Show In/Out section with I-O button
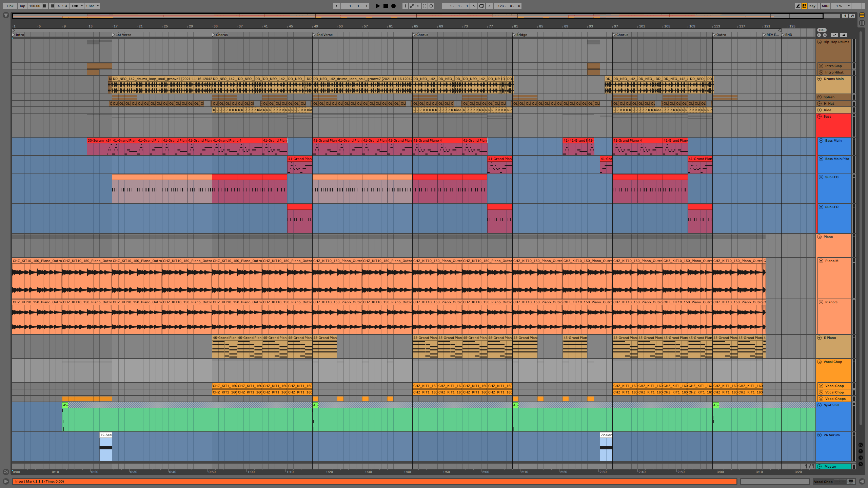 861,445
